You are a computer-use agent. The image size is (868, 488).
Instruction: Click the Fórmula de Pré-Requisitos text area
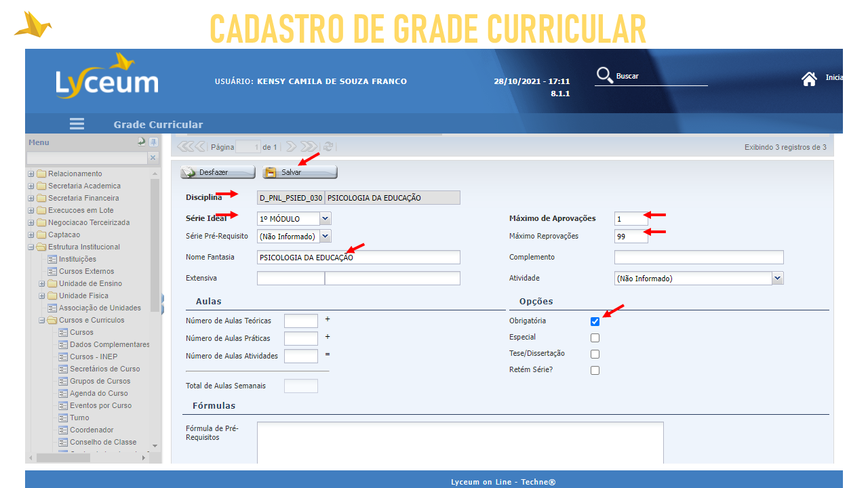point(460,443)
